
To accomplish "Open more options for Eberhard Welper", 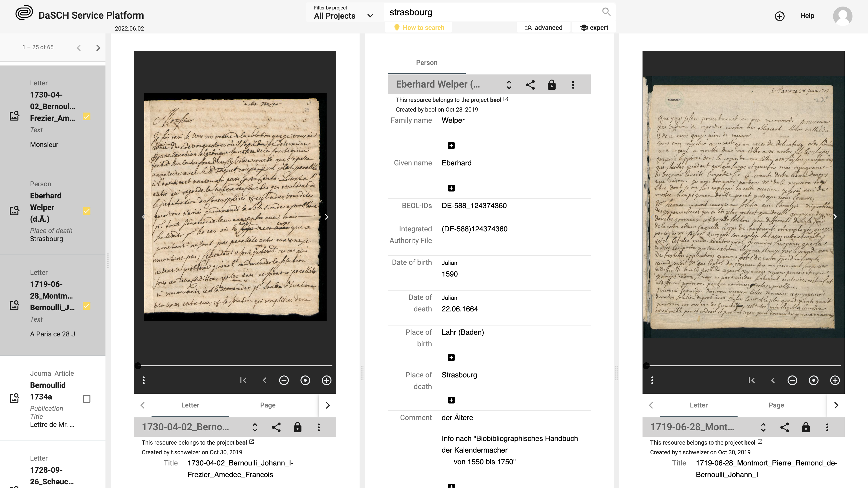I will click(573, 85).
